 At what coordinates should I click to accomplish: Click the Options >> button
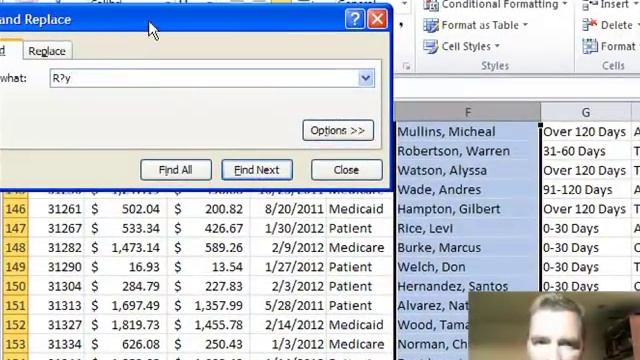338,131
